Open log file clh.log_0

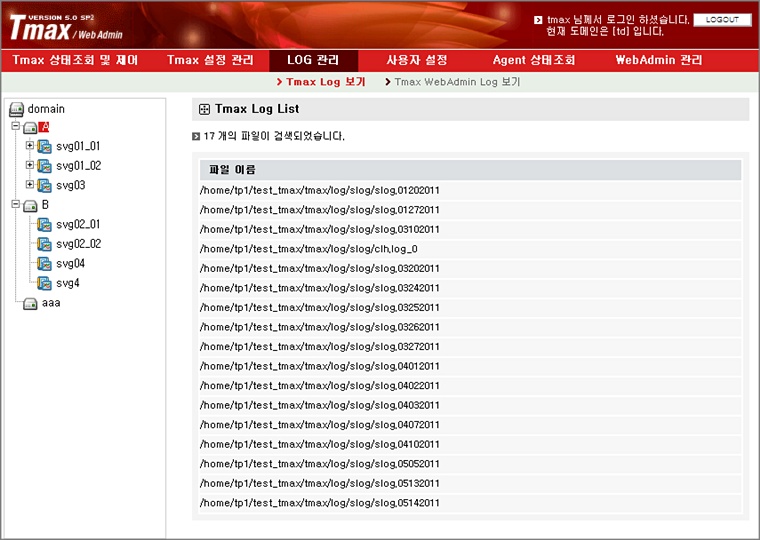[x=309, y=249]
